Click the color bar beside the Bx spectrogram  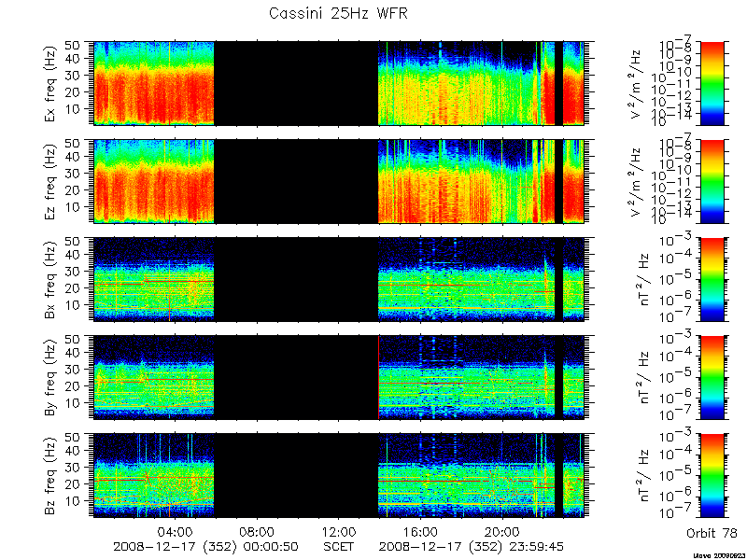pyautogui.click(x=712, y=279)
